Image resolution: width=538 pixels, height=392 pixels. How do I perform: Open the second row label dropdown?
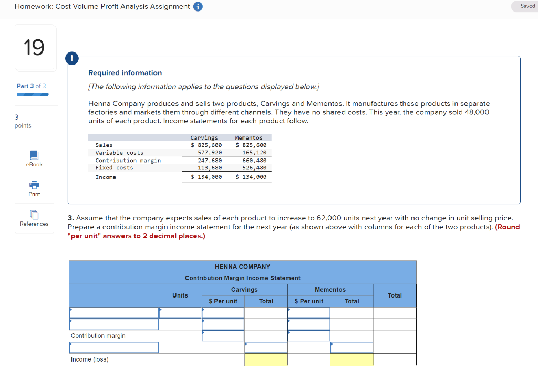click(x=114, y=324)
